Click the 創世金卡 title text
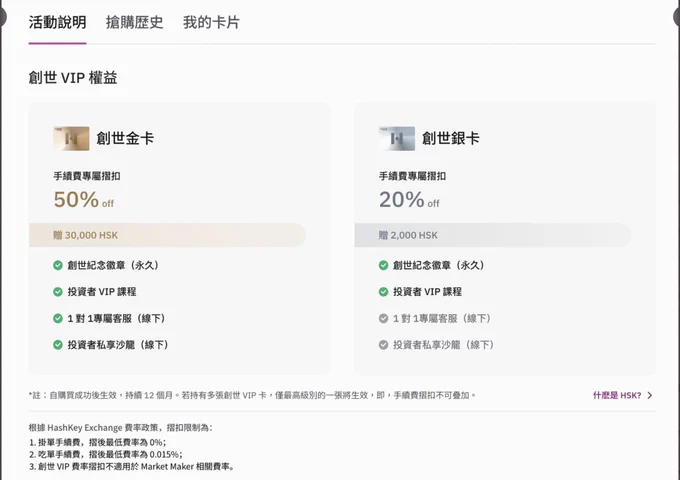Viewport: 680px width, 480px height. (x=125, y=138)
